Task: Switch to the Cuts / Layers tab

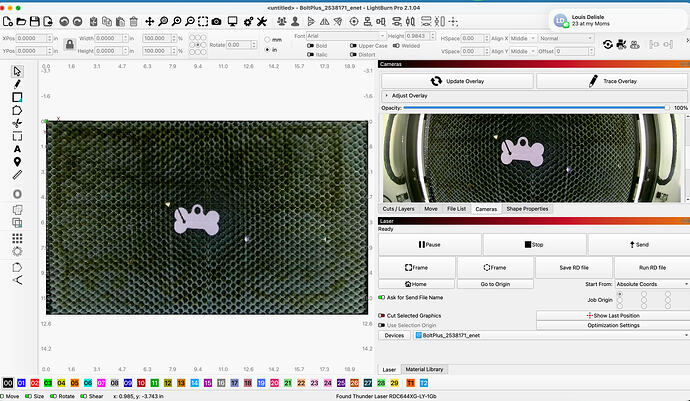Action: tap(398, 209)
